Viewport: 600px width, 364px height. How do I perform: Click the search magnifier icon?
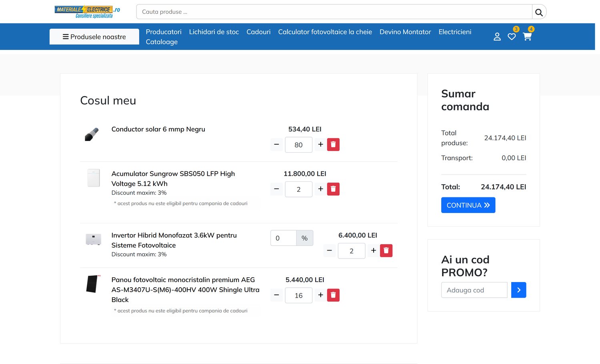[x=539, y=12]
